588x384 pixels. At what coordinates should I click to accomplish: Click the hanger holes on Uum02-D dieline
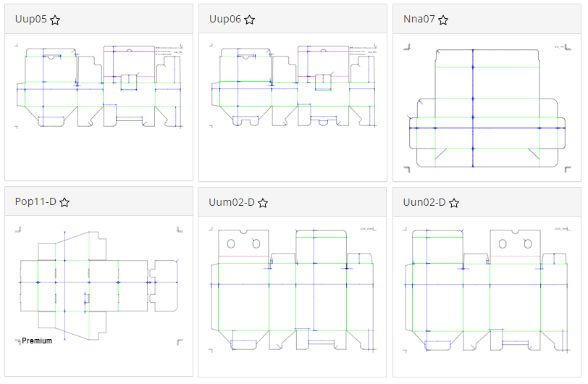(x=243, y=244)
